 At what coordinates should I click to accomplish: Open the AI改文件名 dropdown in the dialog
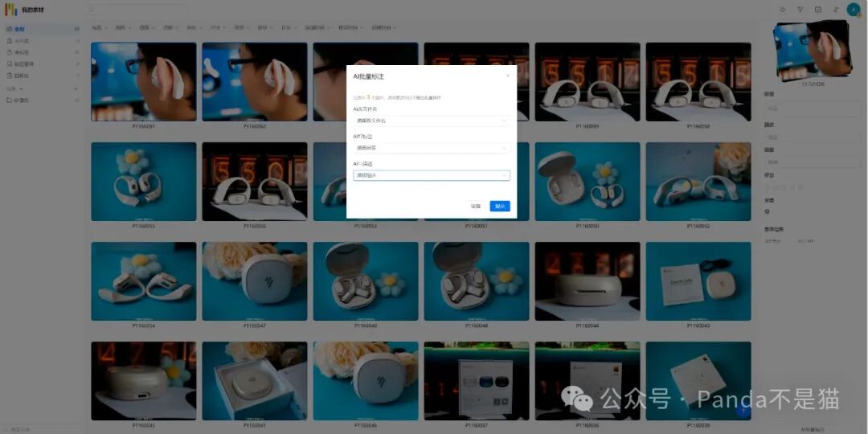tap(432, 120)
